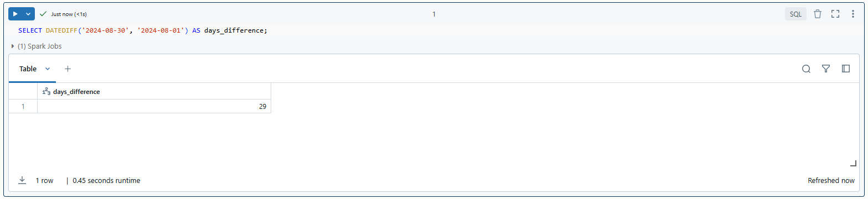The height and width of the screenshot is (199, 868).
Task: Expand the cell to full screen
Action: point(836,14)
